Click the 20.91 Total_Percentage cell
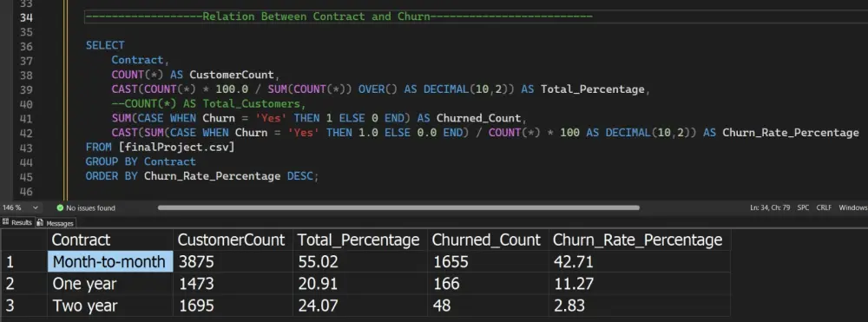The image size is (868, 322). pyautogui.click(x=360, y=283)
